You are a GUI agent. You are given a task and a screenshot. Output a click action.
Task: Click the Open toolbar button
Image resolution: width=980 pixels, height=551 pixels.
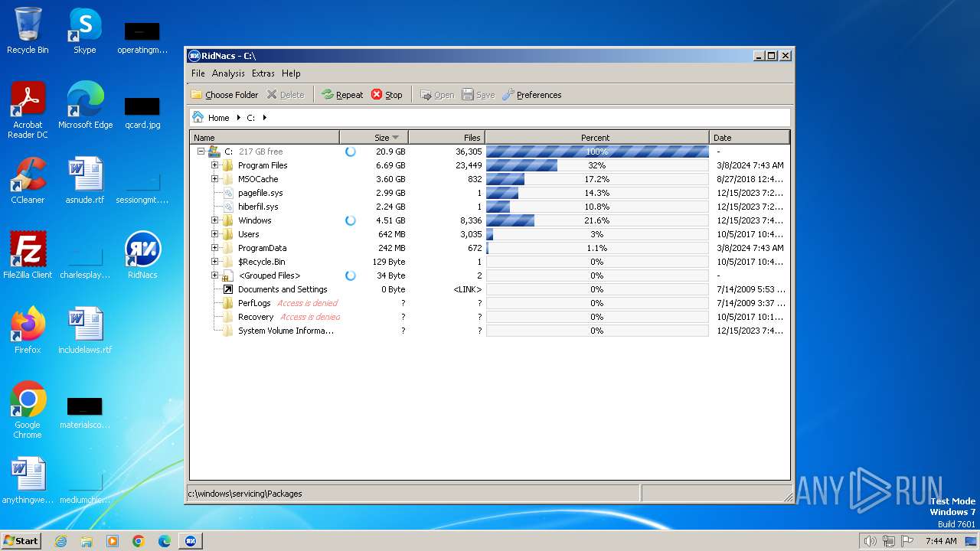[436, 95]
